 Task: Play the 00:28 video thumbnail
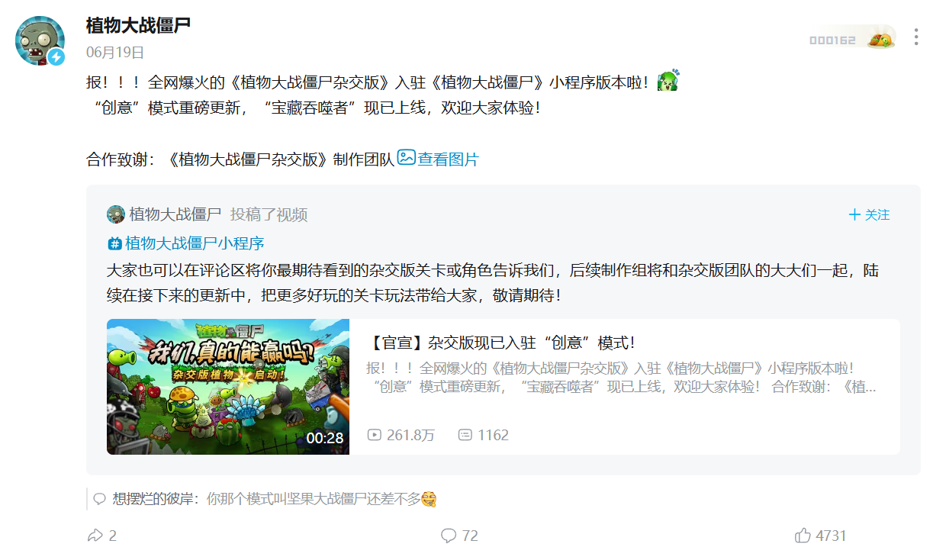228,387
